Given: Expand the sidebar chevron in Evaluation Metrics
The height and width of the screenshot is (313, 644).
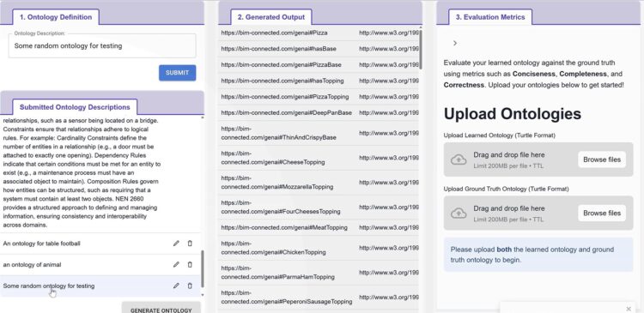Looking at the screenshot, I should (454, 43).
